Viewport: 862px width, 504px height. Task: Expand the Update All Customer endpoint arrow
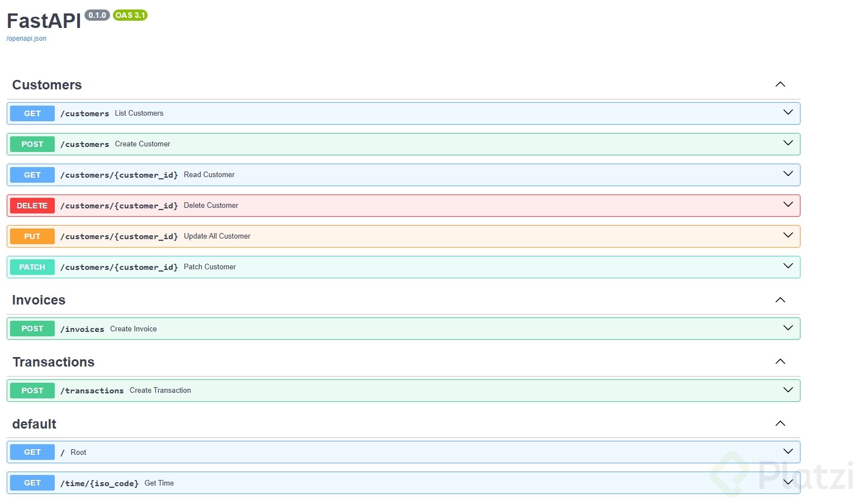click(788, 235)
